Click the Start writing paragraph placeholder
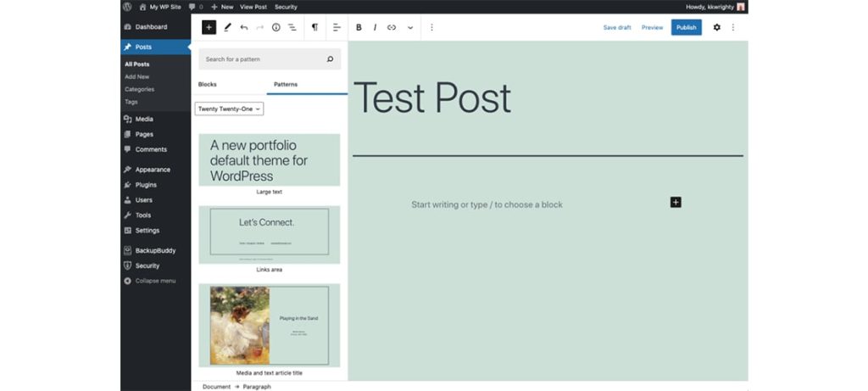This screenshot has width=868, height=391. [x=487, y=205]
